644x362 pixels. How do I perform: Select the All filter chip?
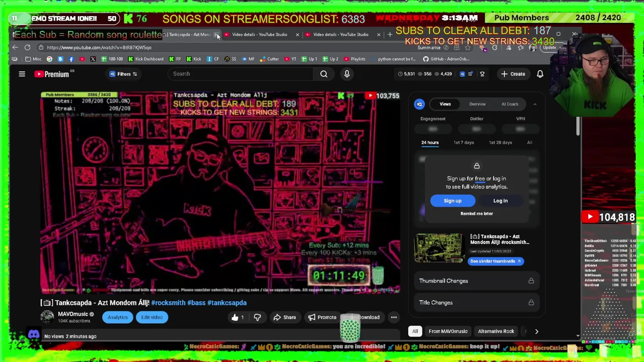pyautogui.click(x=415, y=331)
